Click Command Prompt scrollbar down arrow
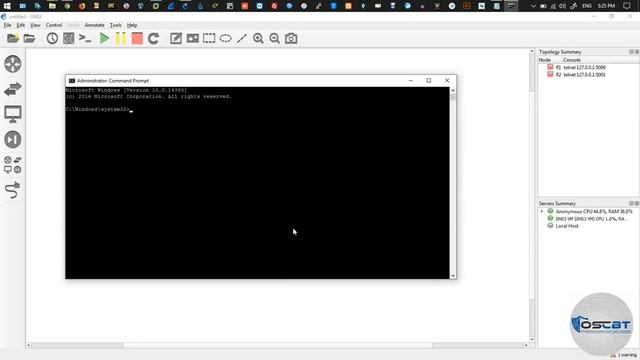 click(x=453, y=276)
